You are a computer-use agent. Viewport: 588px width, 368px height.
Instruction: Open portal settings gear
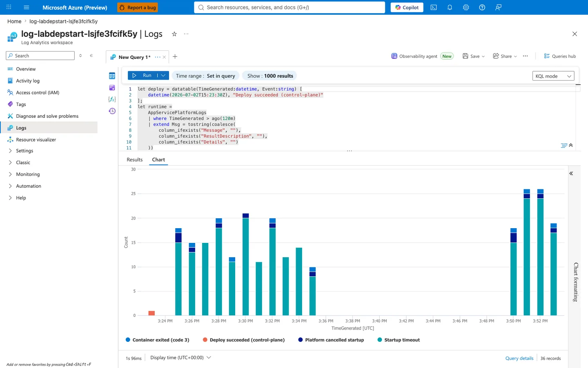(x=466, y=7)
